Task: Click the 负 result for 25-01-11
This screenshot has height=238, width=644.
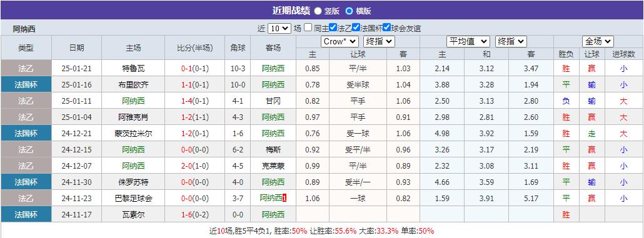Action: (566, 101)
